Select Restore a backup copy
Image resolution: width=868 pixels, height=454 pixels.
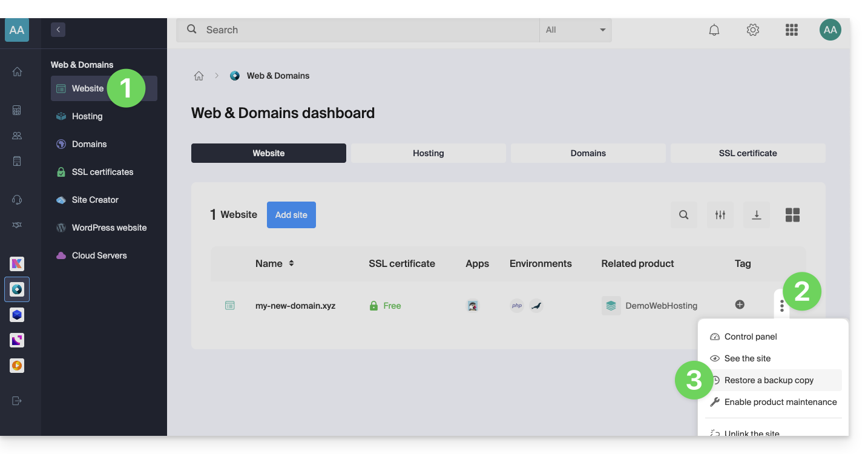769,380
